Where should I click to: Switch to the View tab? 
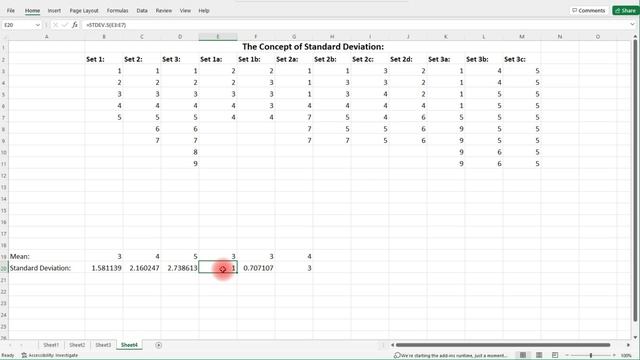[185, 11]
